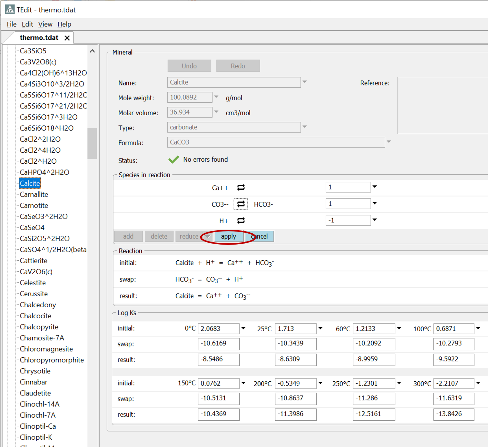The width and height of the screenshot is (488, 448).
Task: Click the scroll-up arrow of mineral list
Action: [x=92, y=51]
